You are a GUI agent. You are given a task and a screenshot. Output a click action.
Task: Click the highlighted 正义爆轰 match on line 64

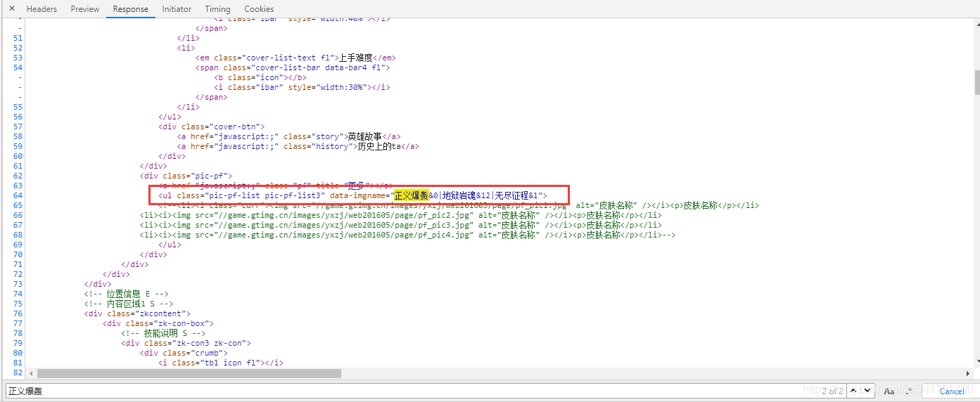click(411, 195)
